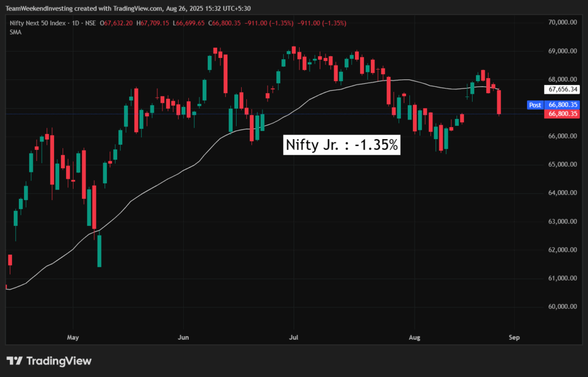Viewport: 588px width, 377px height.
Task: Click the 69,000.00 price axis label
Action: [563, 51]
